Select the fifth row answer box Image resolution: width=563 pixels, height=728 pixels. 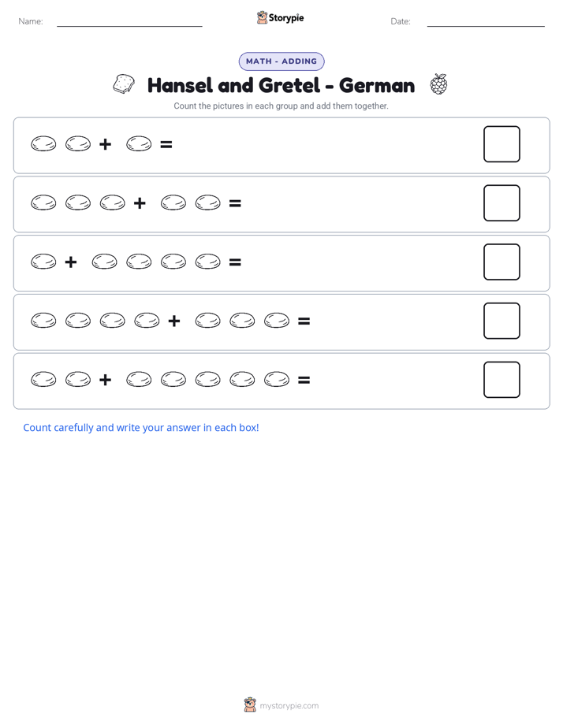501,380
